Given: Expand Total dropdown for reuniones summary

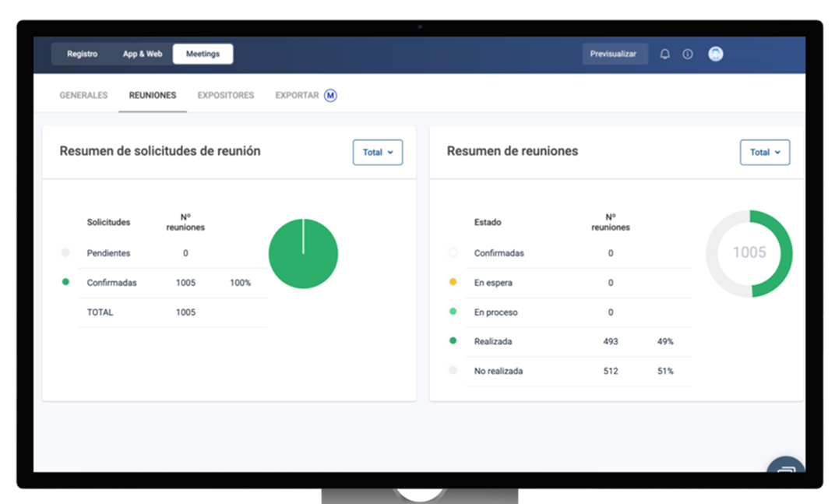Looking at the screenshot, I should coord(765,153).
